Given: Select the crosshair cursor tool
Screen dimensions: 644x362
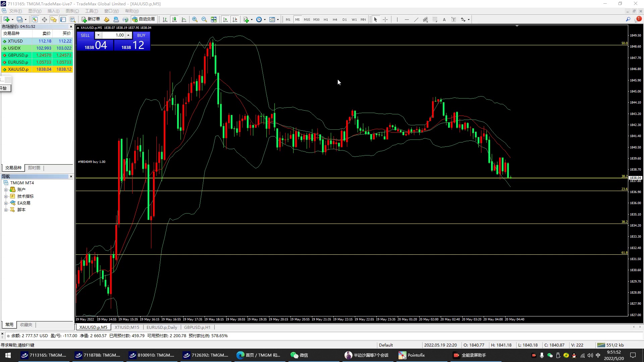Looking at the screenshot, I should pyautogui.click(x=385, y=19).
